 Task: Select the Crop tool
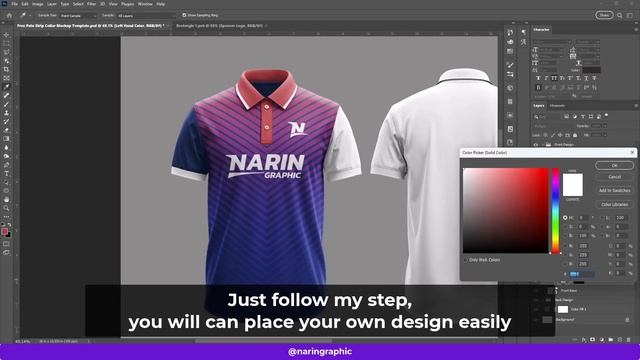point(6,69)
